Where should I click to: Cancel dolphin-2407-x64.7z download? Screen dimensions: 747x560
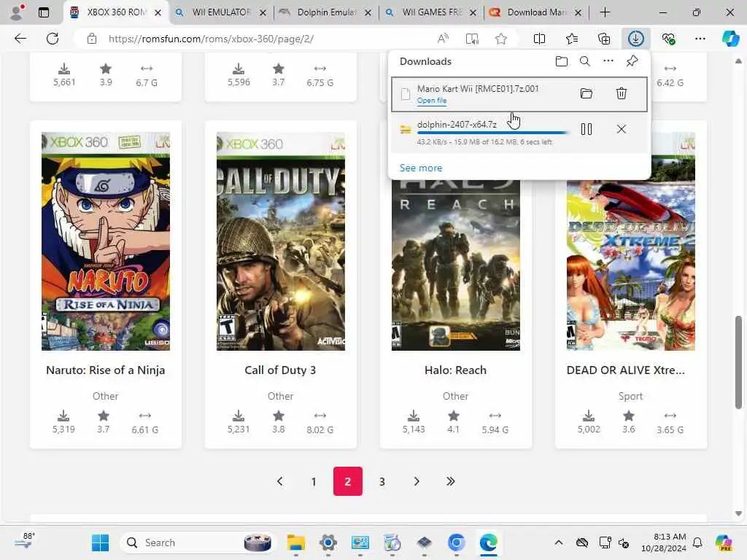pyautogui.click(x=622, y=129)
